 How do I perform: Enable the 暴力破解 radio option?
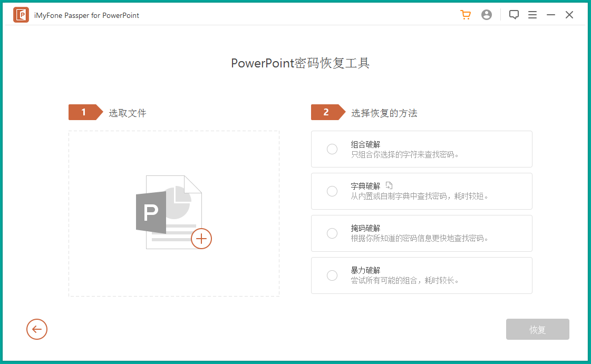click(332, 276)
